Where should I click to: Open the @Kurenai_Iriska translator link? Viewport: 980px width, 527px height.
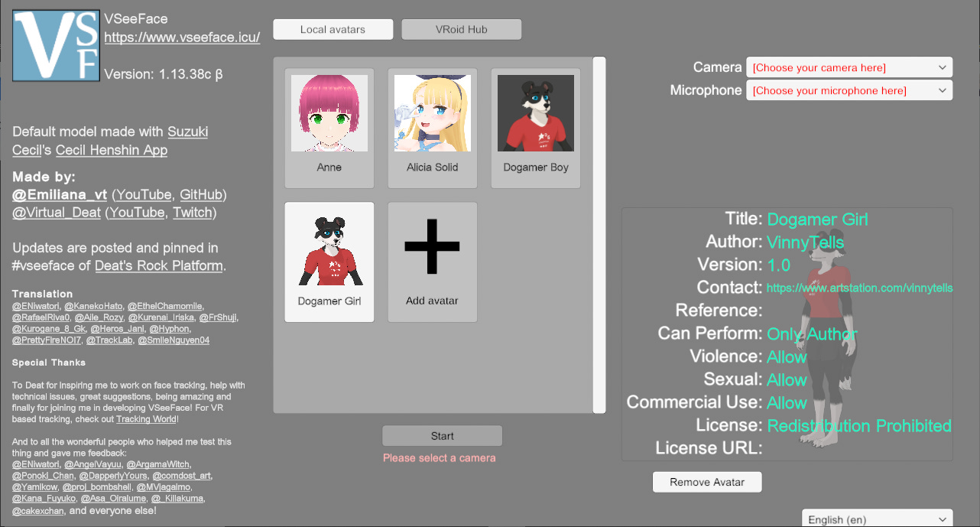coord(161,317)
